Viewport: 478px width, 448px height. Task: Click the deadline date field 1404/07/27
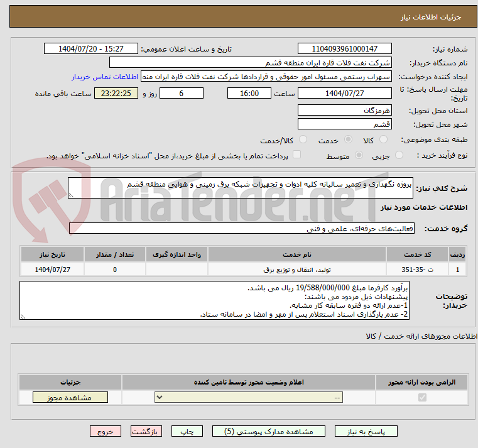[344, 94]
